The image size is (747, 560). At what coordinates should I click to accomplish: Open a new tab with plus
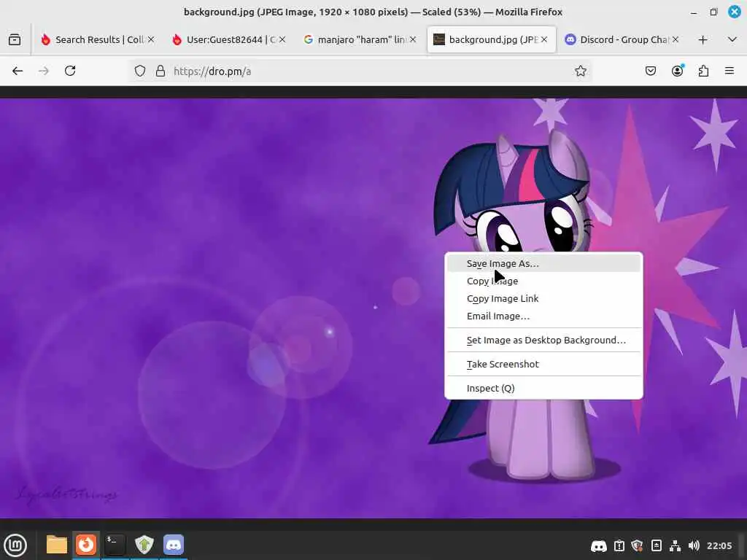click(703, 39)
